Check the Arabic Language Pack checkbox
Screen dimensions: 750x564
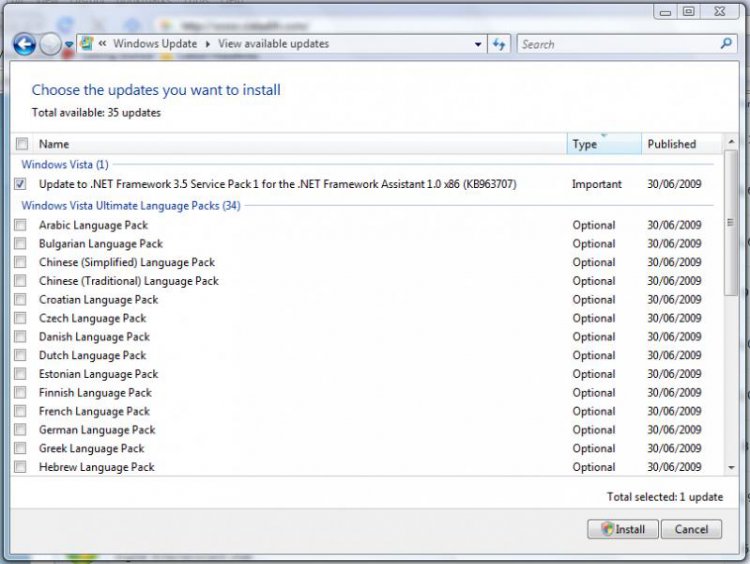pyautogui.click(x=20, y=225)
